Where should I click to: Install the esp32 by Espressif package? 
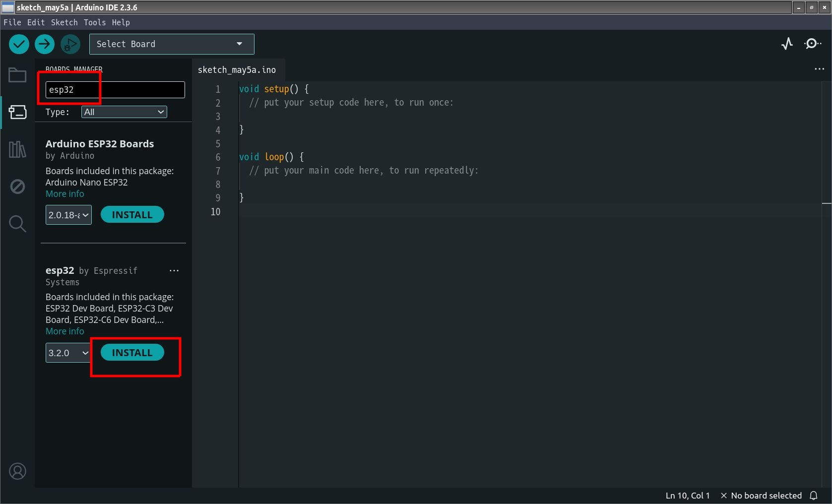click(x=132, y=353)
